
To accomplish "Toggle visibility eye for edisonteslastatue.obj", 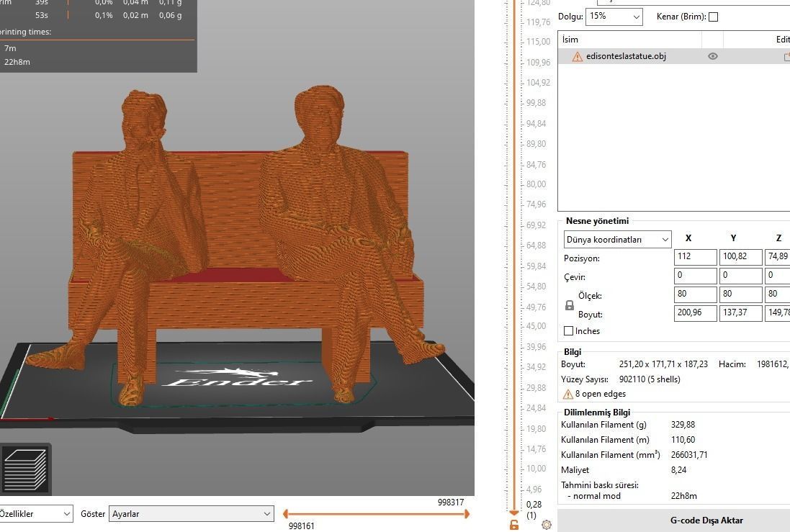I will pyautogui.click(x=712, y=56).
